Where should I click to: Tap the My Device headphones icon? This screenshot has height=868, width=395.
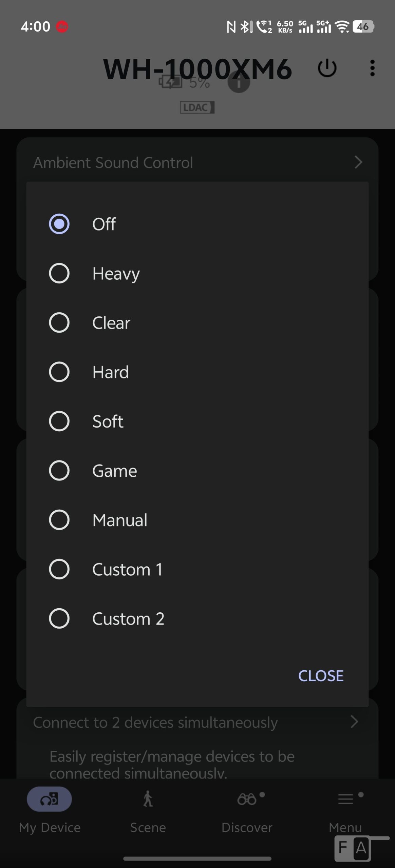pyautogui.click(x=50, y=799)
